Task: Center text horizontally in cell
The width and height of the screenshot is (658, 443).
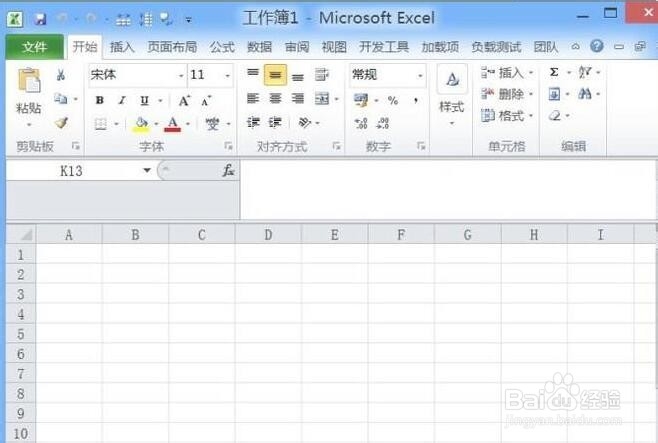Action: pyautogui.click(x=275, y=99)
